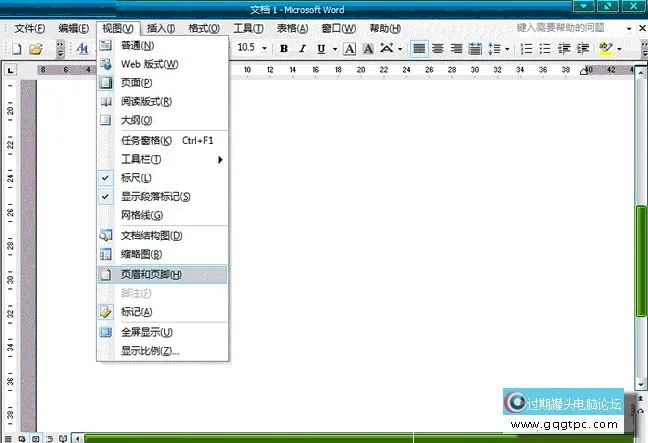648x443 pixels.
Task: Select the Align Right icon
Action: click(x=456, y=49)
